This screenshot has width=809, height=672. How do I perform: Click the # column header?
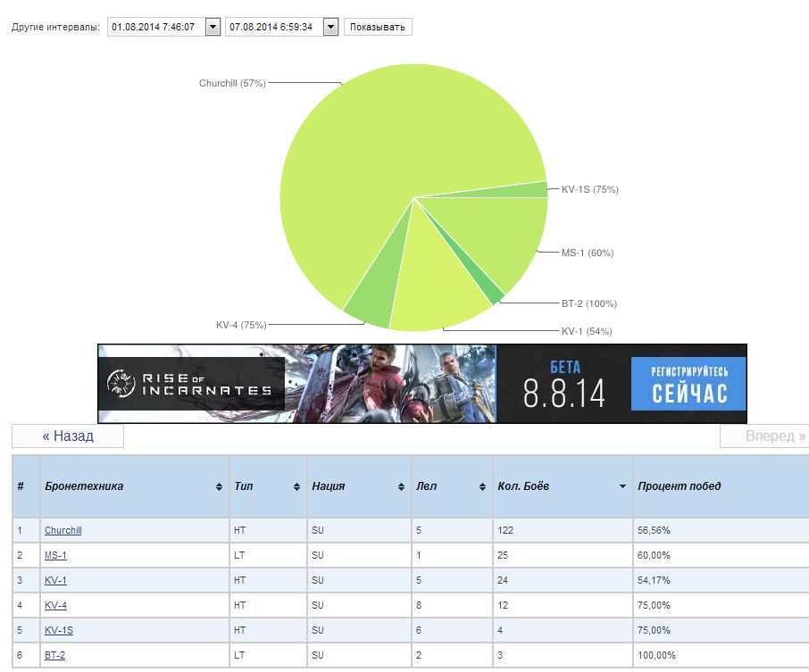coord(26,485)
